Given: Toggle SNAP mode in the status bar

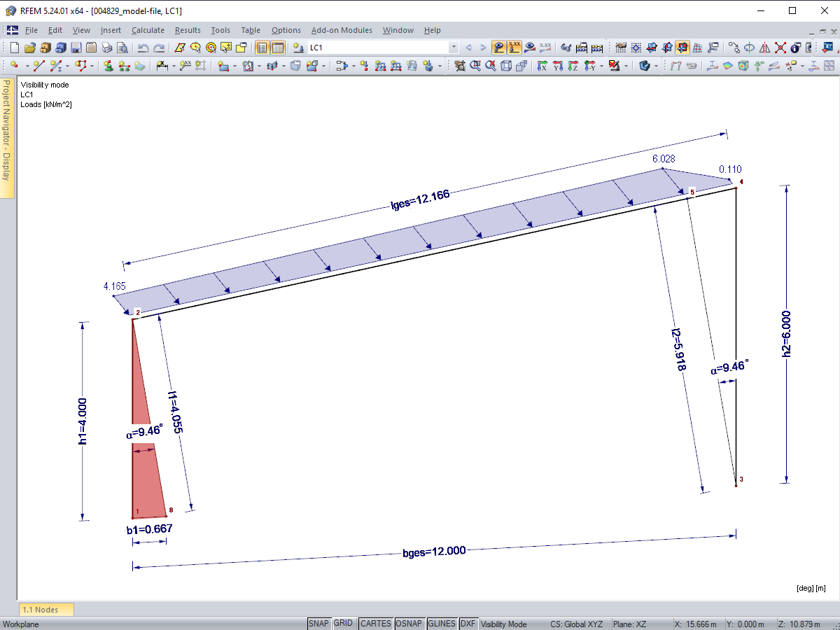Looking at the screenshot, I should pos(318,623).
